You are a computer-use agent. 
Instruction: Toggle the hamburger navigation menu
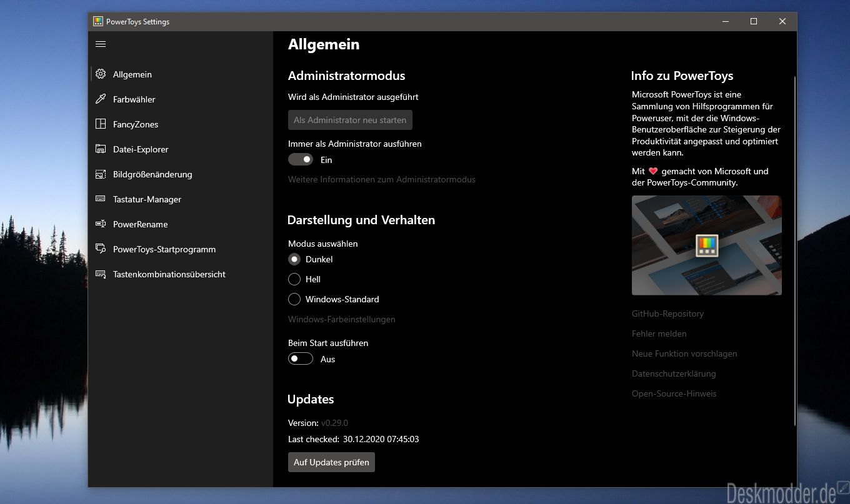(101, 44)
